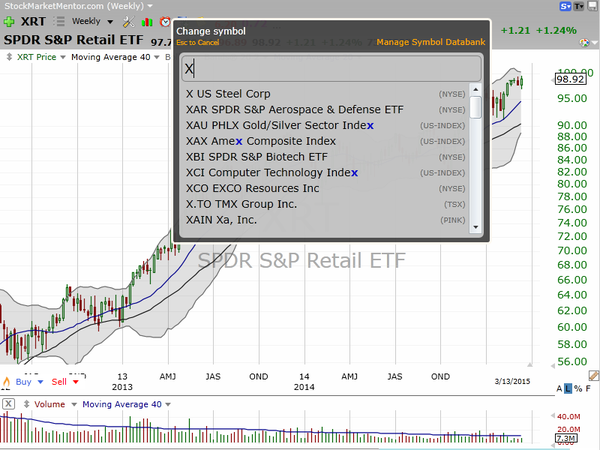Click the save disk icon top right

point(592,6)
